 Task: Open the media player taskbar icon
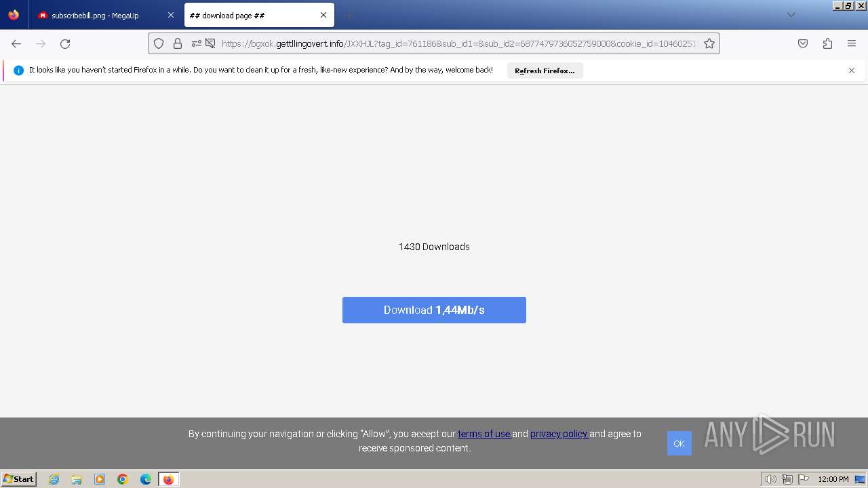pos(100,479)
